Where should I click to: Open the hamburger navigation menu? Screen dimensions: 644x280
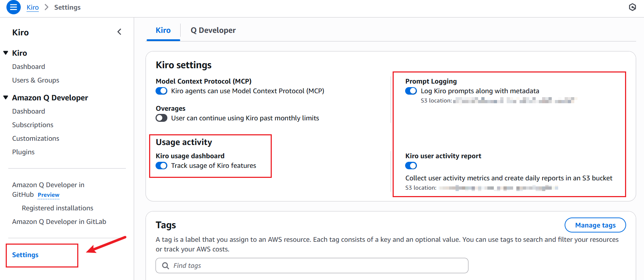tap(13, 7)
